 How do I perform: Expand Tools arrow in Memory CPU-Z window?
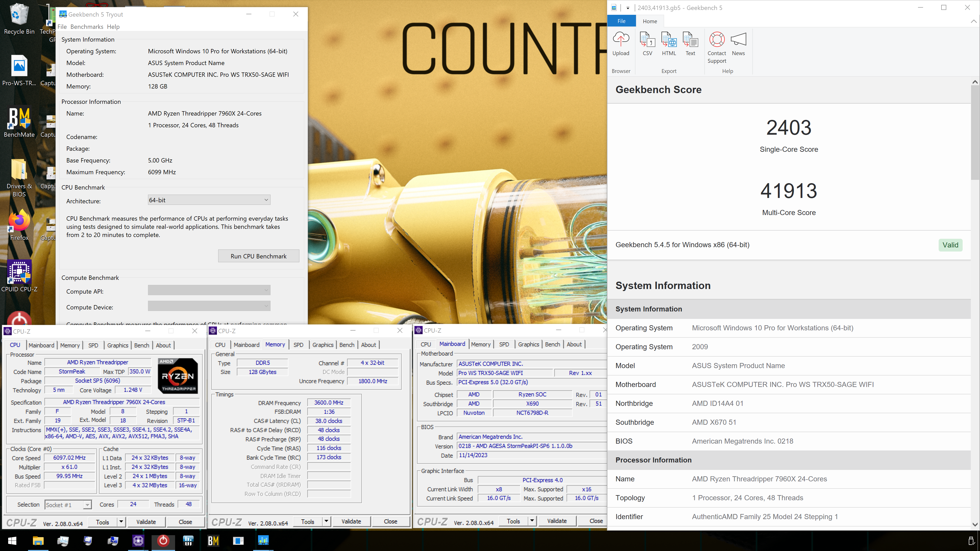click(x=326, y=521)
